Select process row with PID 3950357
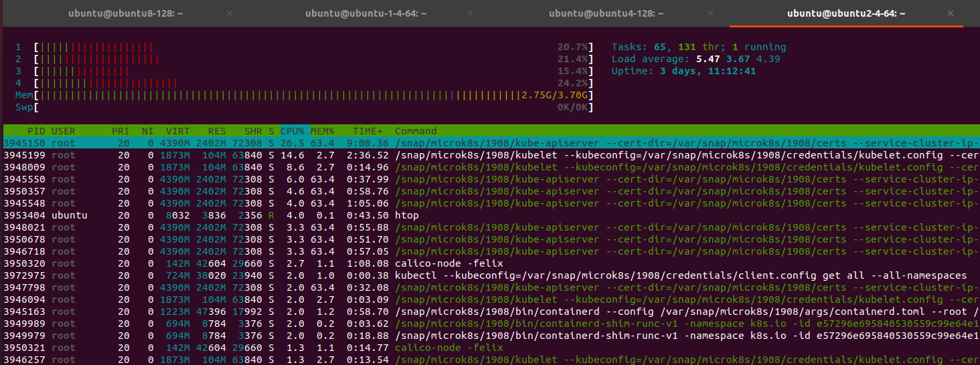The image size is (980, 365). (x=491, y=191)
